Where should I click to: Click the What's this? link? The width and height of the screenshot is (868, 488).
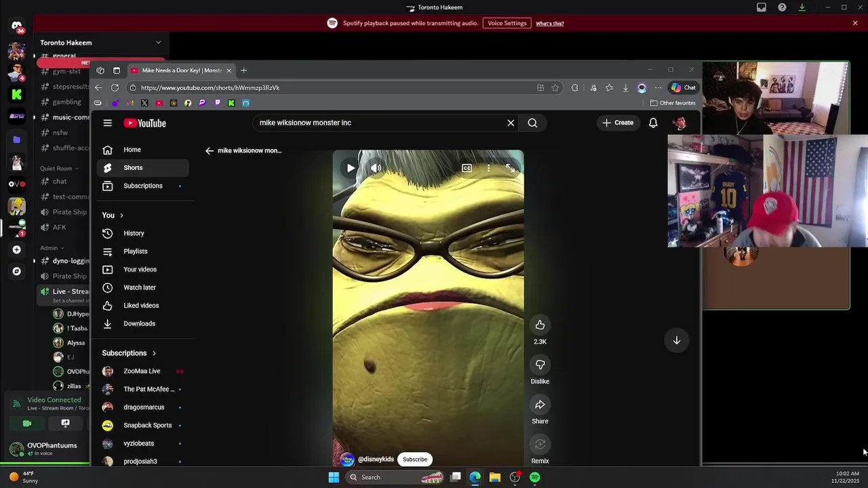tap(550, 23)
